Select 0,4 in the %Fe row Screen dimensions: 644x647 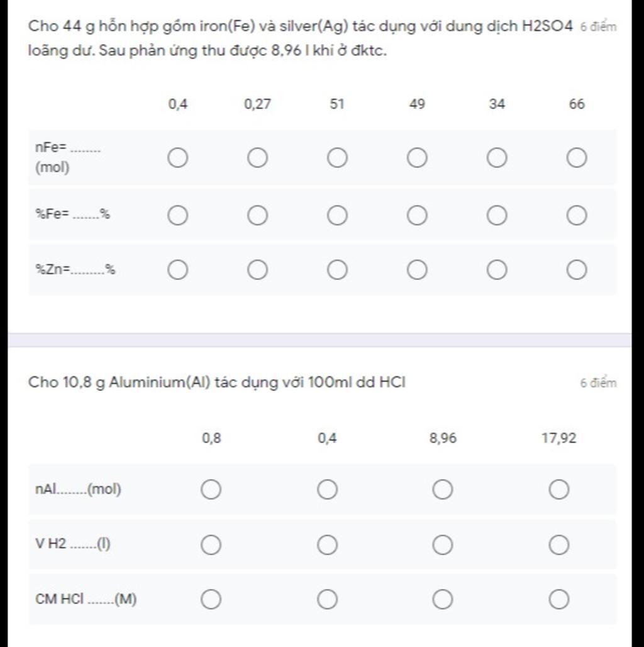point(178,215)
